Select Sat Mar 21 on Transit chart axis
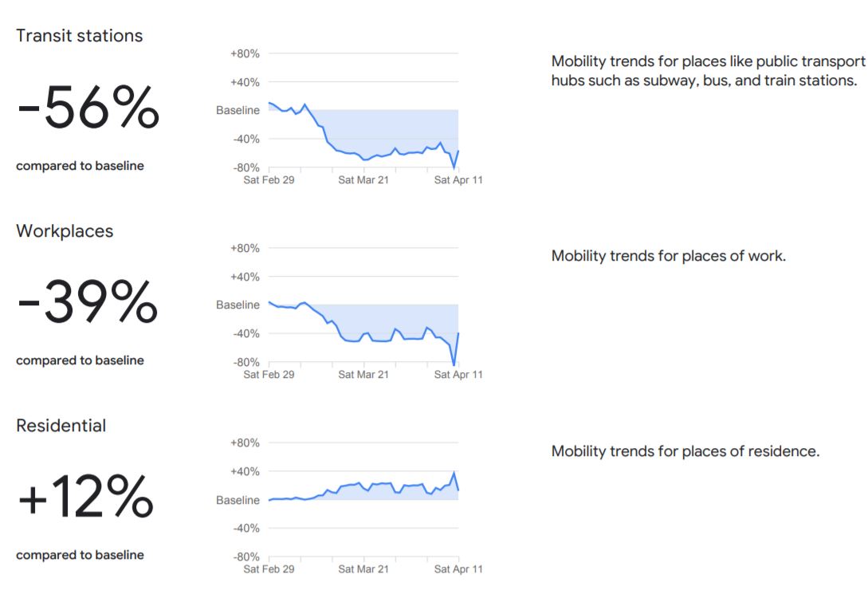This screenshot has width=868, height=594. [363, 180]
